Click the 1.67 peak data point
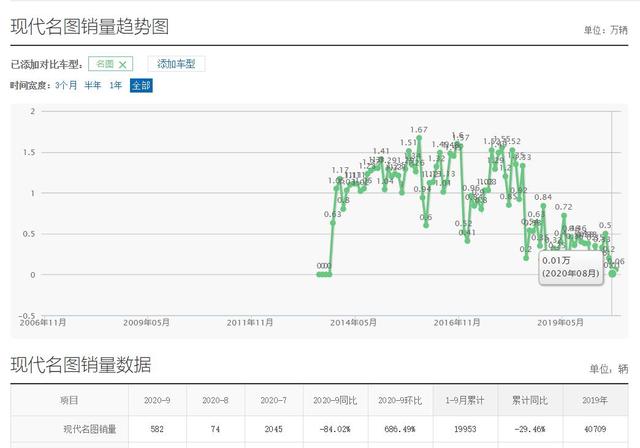Screen dimensions: 640x448 (419, 138)
